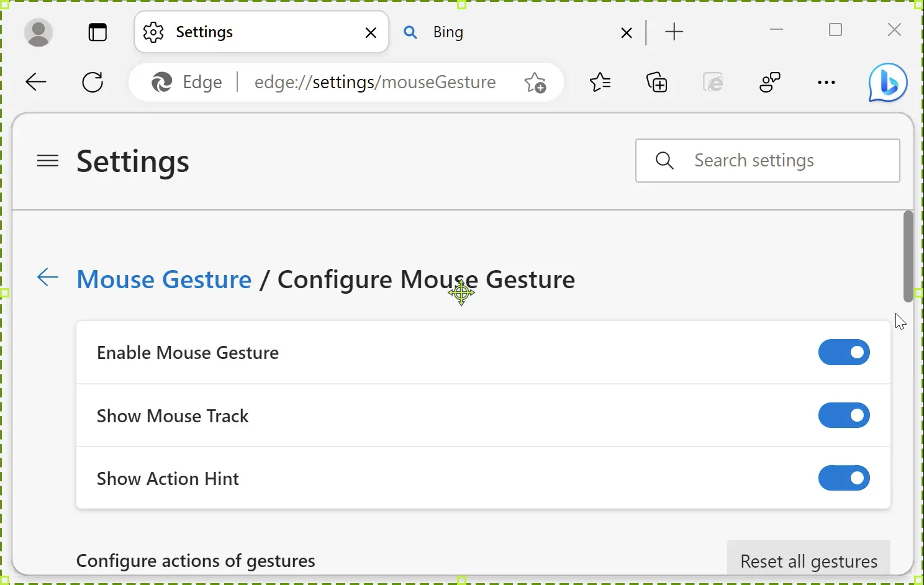This screenshot has height=585, width=924.
Task: Disable the Show Action Hint switch
Action: [x=844, y=478]
